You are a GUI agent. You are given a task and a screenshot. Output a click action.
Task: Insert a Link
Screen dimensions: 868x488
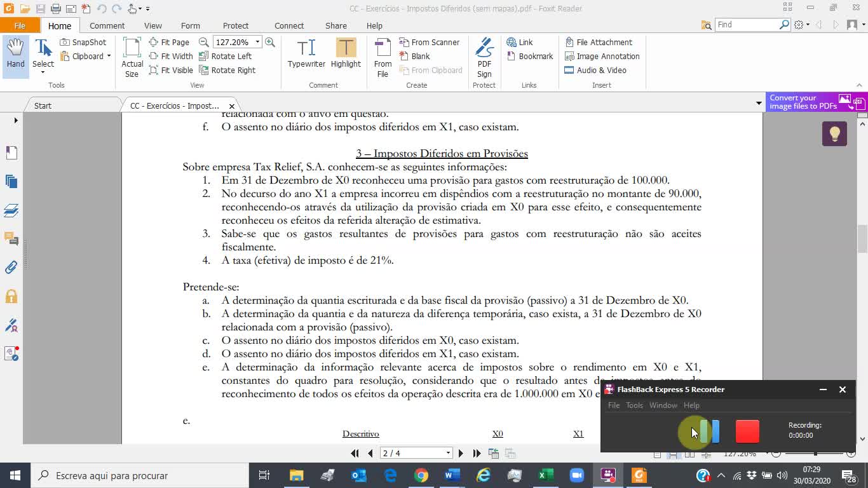(520, 42)
